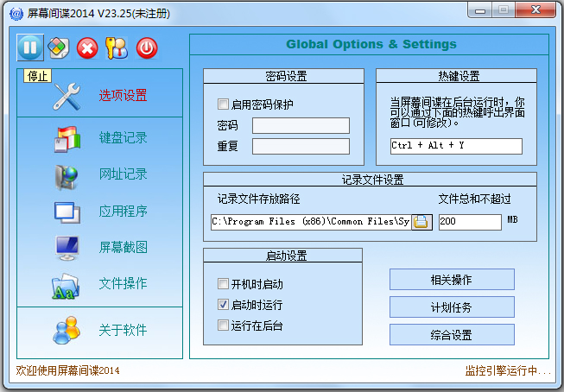Open 综合设置 settings button
This screenshot has height=392, width=564.
point(452,334)
